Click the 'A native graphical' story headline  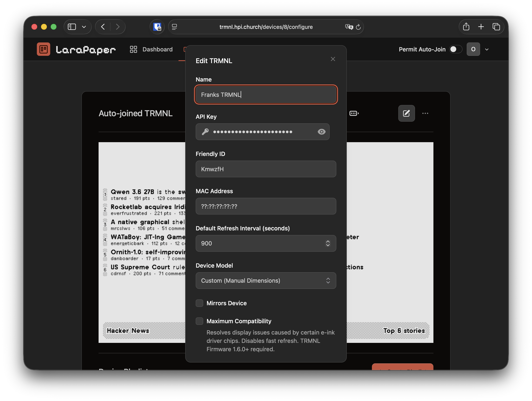(x=148, y=222)
